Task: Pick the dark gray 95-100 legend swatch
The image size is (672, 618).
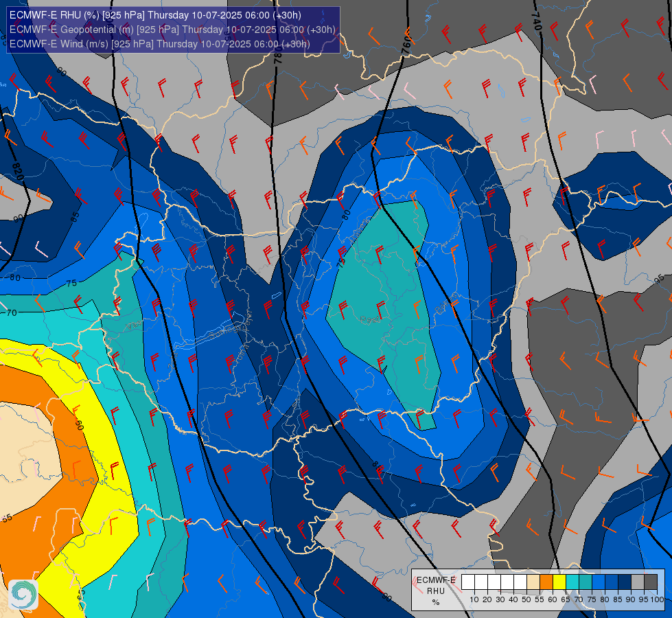Action: [x=651, y=582]
